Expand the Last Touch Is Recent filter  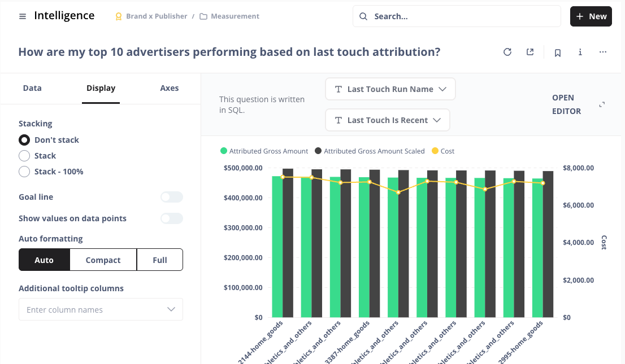tap(387, 120)
